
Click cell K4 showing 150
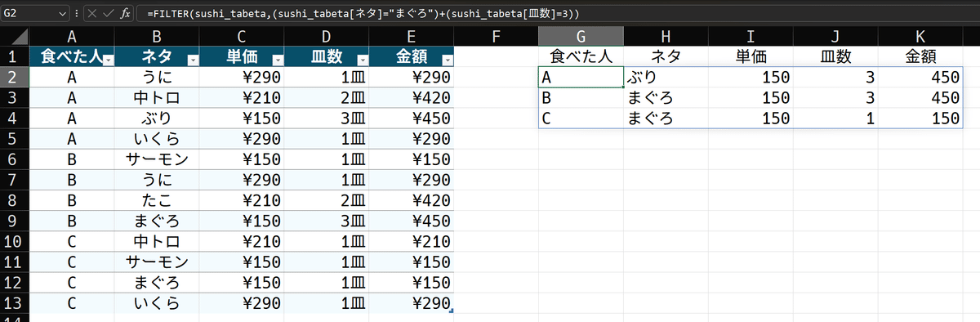[x=920, y=119]
